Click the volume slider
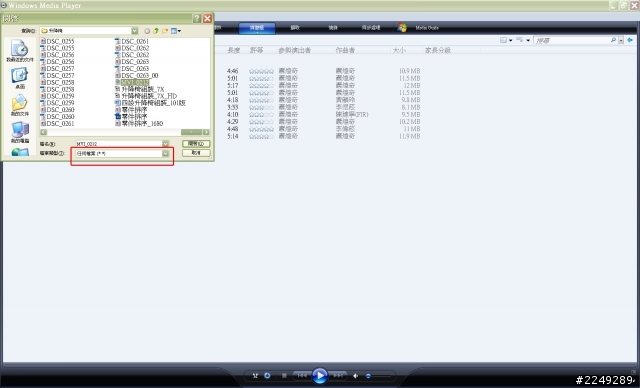 (x=378, y=376)
